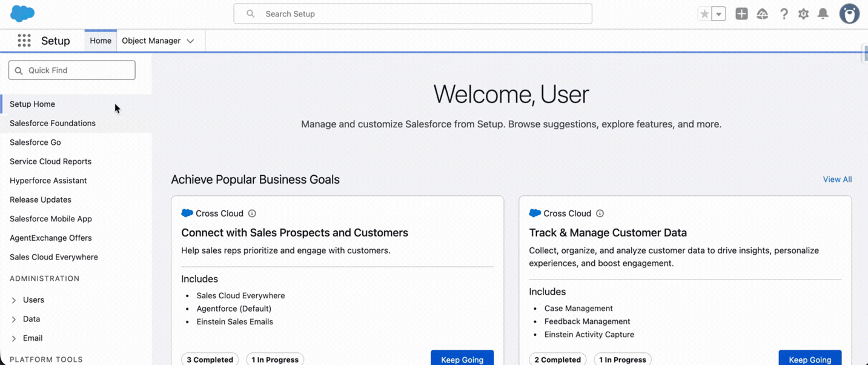
Task: Click the Track & Manage Customer Data heading
Action: pyautogui.click(x=608, y=233)
